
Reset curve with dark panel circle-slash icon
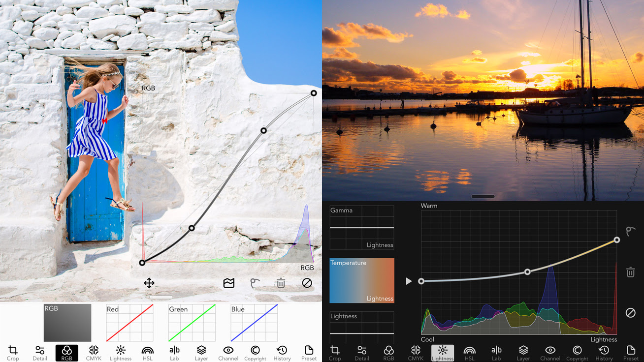point(631,313)
